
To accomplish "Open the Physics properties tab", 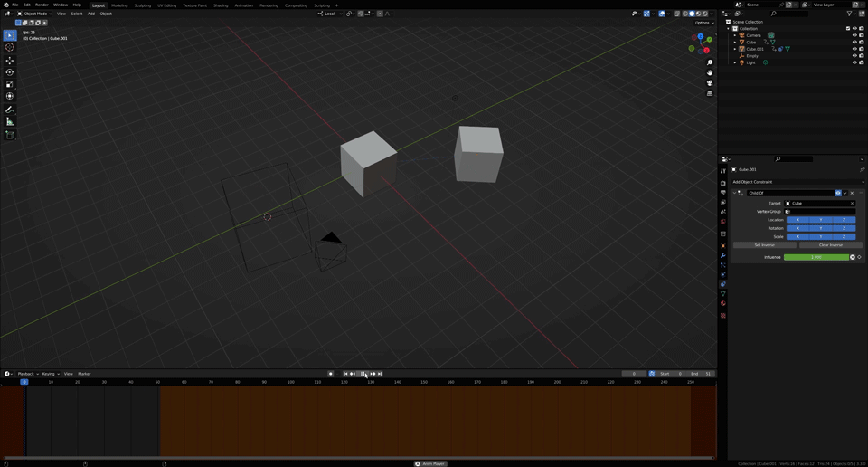I will (723, 275).
